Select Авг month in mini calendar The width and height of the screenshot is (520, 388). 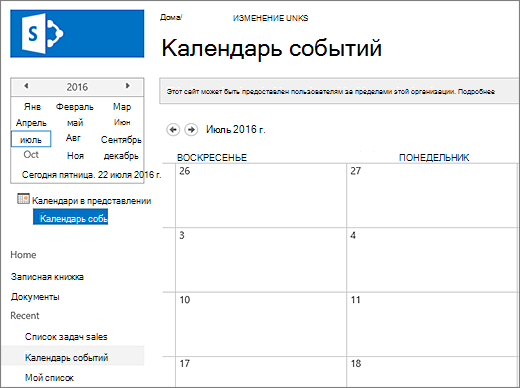[x=73, y=138]
